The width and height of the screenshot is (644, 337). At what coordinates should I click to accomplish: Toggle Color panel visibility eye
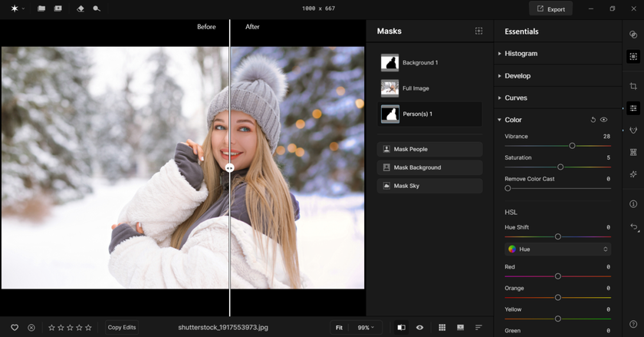coord(604,120)
